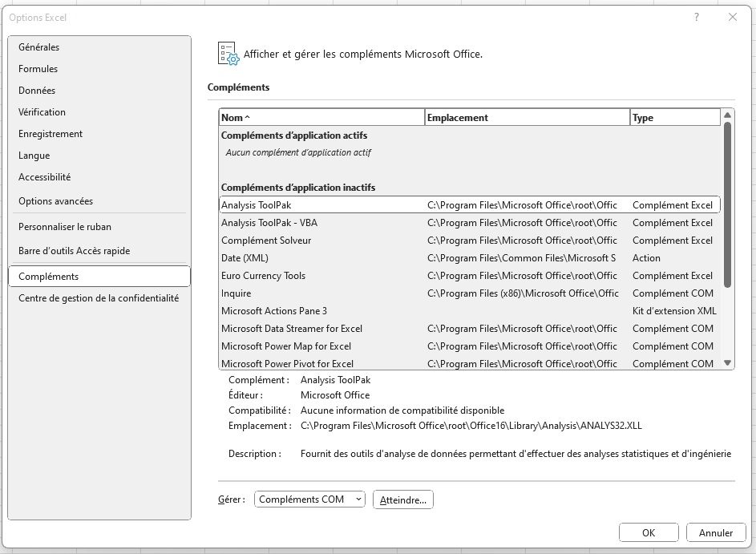Click 'Compléments d'application inactifs' group header
The image size is (756, 554).
pyautogui.click(x=298, y=188)
